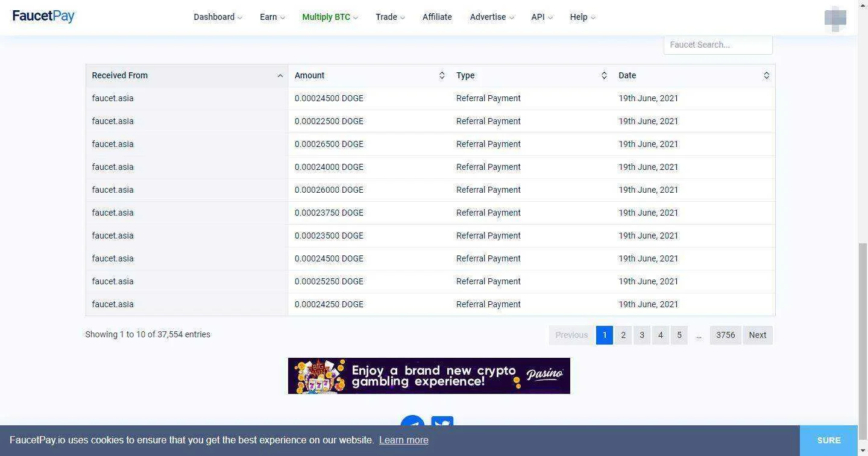The width and height of the screenshot is (868, 456).
Task: Click the Previous pagination button
Action: pyautogui.click(x=571, y=335)
